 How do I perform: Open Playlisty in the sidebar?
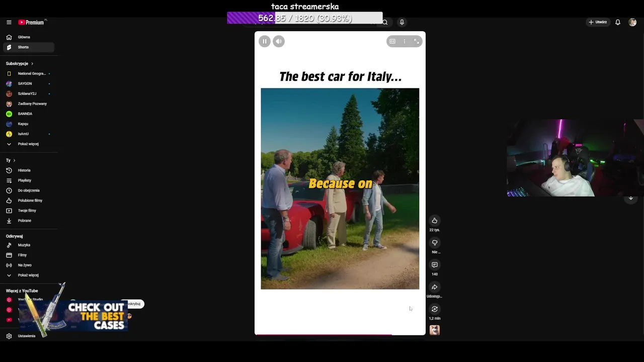28,180
